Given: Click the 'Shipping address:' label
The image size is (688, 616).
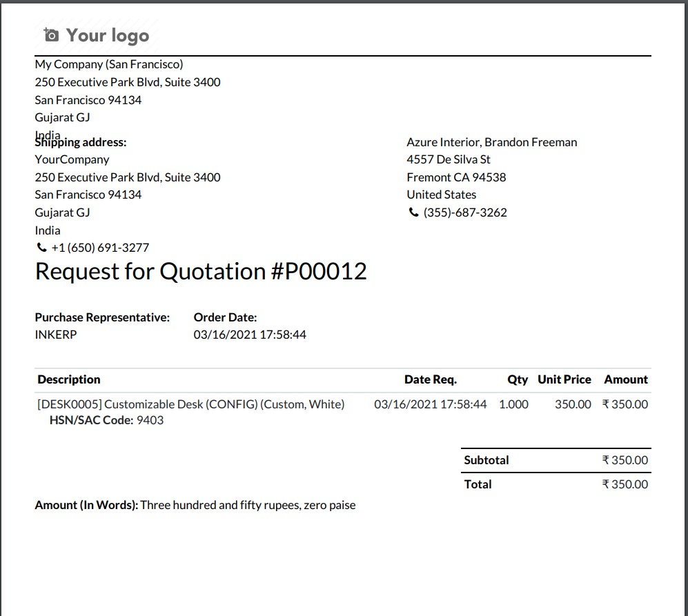Looking at the screenshot, I should [81, 143].
